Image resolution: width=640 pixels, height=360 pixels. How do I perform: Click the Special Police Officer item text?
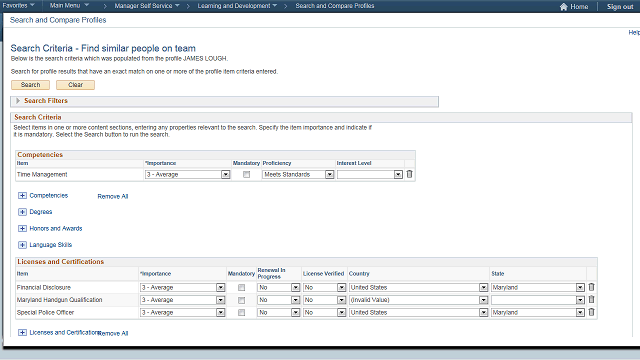click(x=45, y=312)
